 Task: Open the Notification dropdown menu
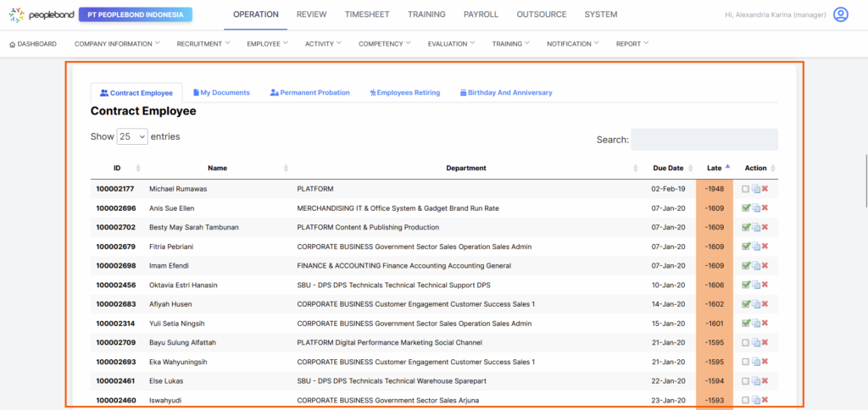(573, 44)
